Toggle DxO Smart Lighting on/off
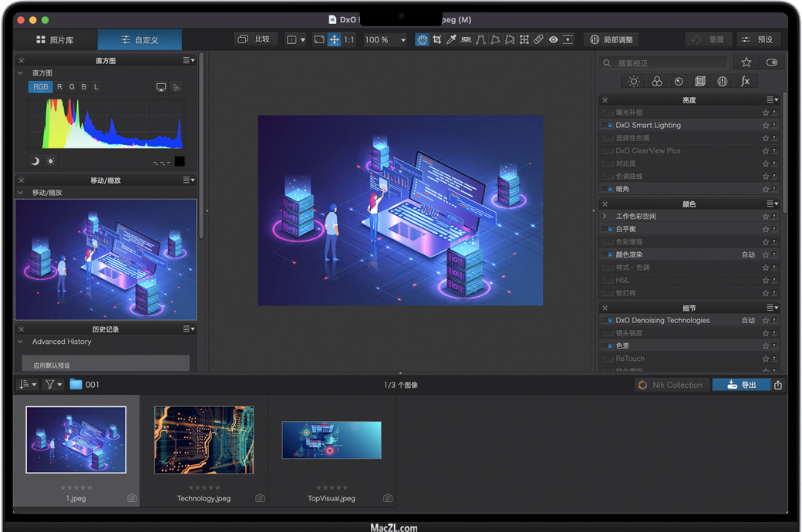802x532 pixels. click(x=608, y=125)
